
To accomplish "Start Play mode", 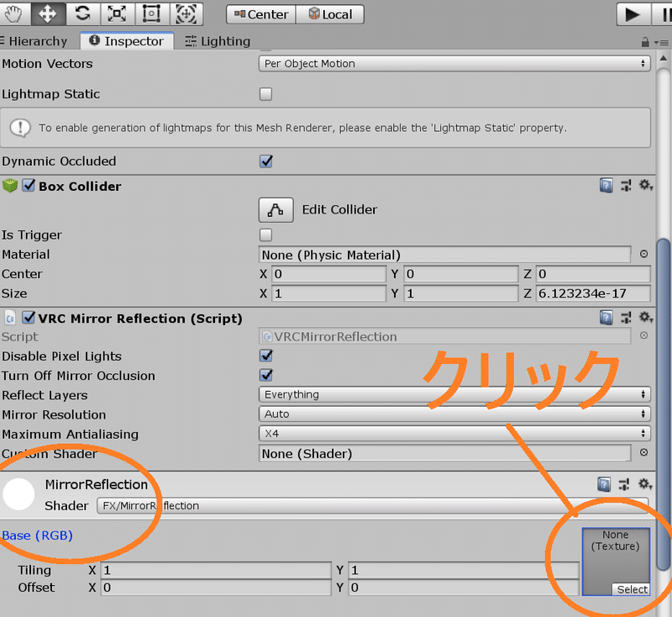I will [x=633, y=14].
